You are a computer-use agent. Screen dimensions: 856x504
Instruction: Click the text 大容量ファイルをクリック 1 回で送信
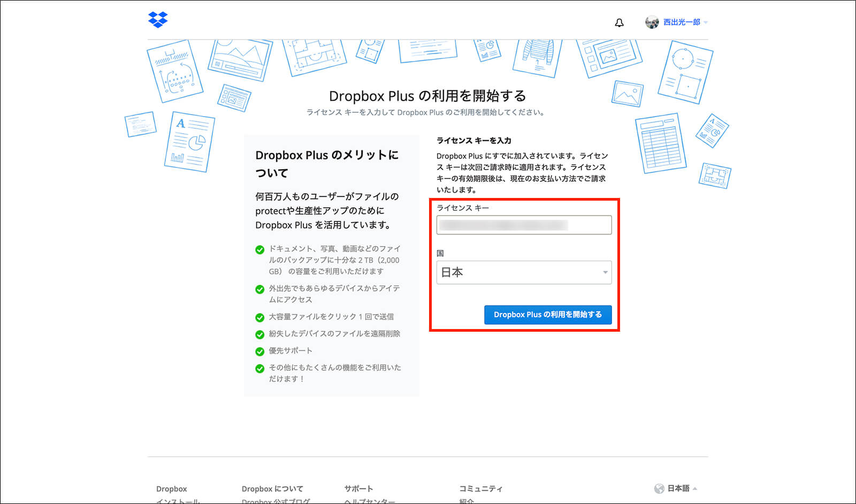pos(331,317)
